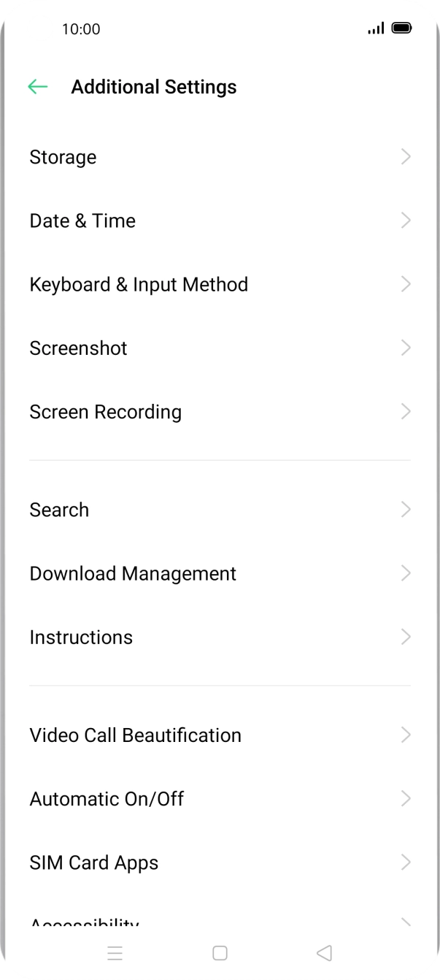Open the Search settings entry
Viewport: 440px width, 980px height.
(59, 510)
